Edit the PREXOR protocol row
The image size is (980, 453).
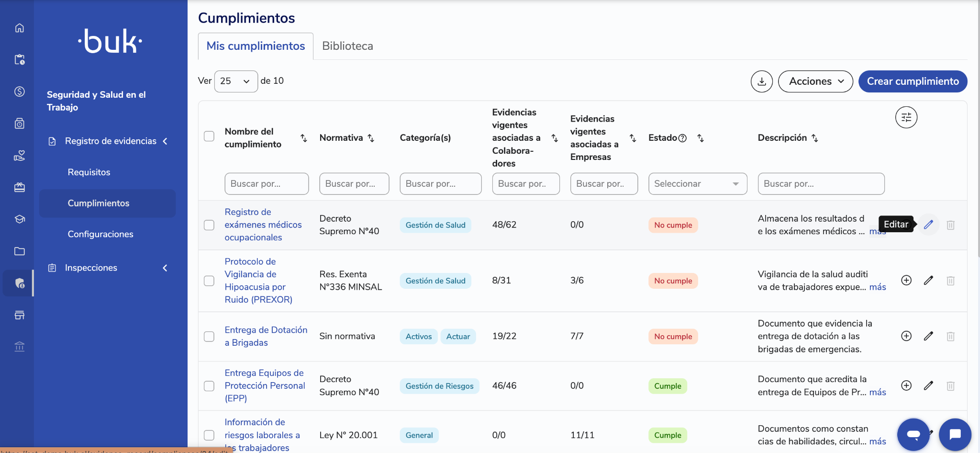pyautogui.click(x=928, y=280)
